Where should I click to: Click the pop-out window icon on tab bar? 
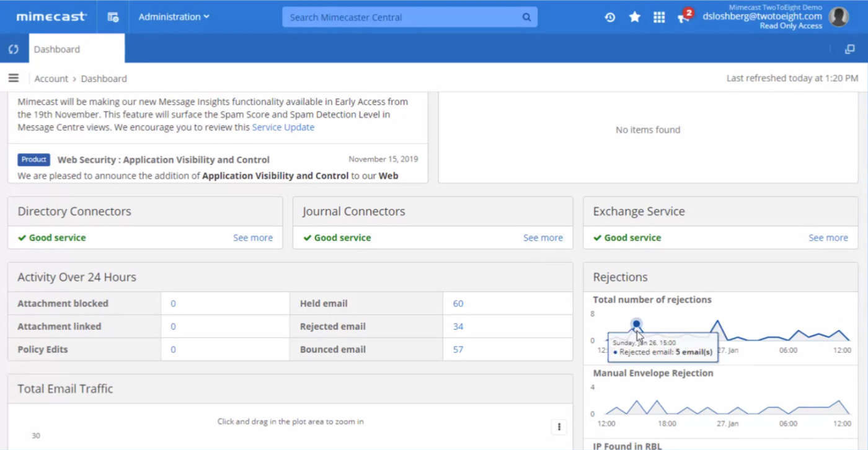850,50
